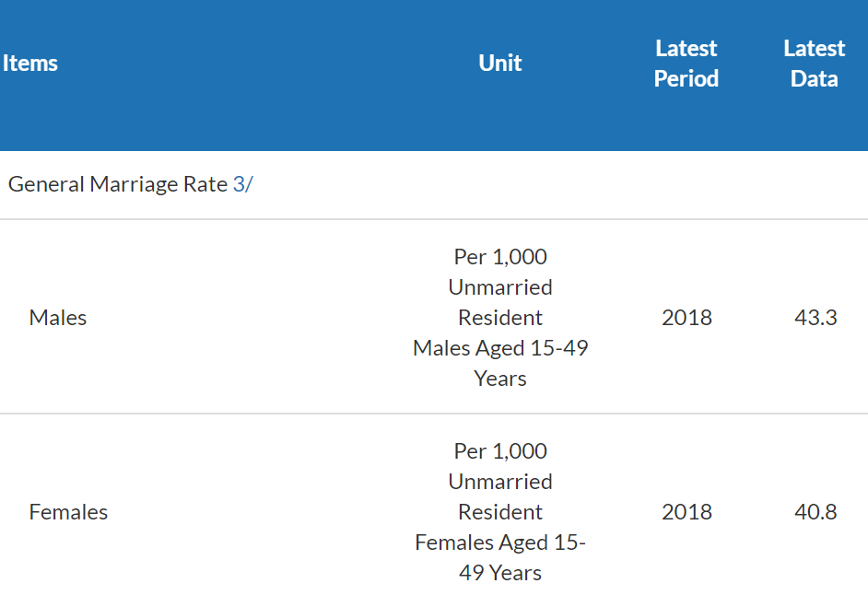This screenshot has width=868, height=595.
Task: Click the 'Per 1,000' text in Females row
Action: 500,451
